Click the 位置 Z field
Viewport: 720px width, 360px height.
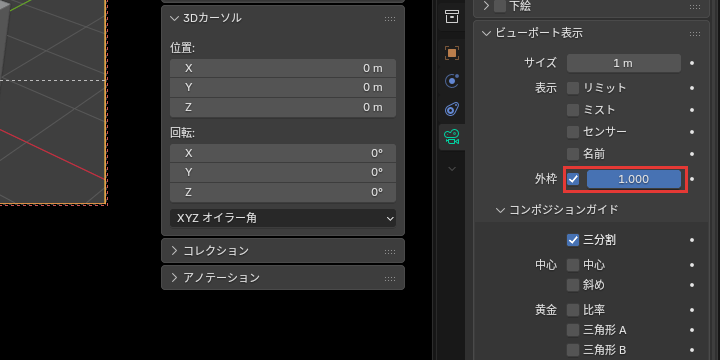pyautogui.click(x=283, y=107)
